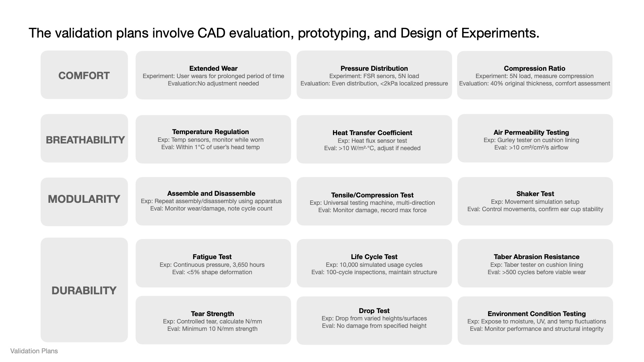Click the Extended Wear card

pyautogui.click(x=213, y=75)
